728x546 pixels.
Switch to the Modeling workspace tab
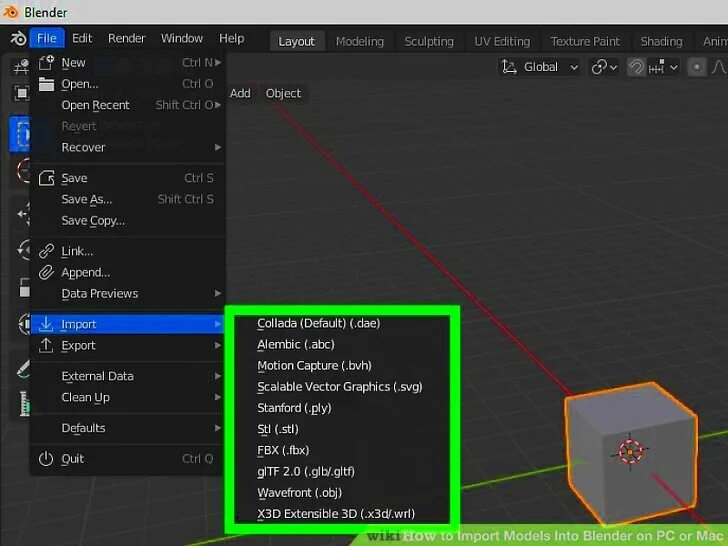click(x=360, y=41)
